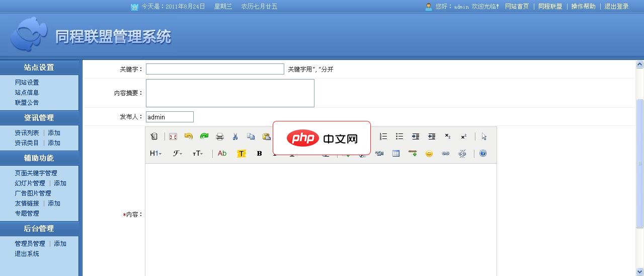The image size is (644, 276).
Task: Cut selected text with scissors icon
Action: click(x=235, y=136)
